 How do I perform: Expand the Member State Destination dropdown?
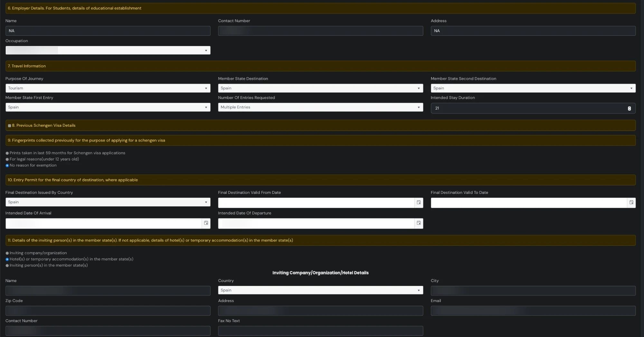pyautogui.click(x=320, y=88)
